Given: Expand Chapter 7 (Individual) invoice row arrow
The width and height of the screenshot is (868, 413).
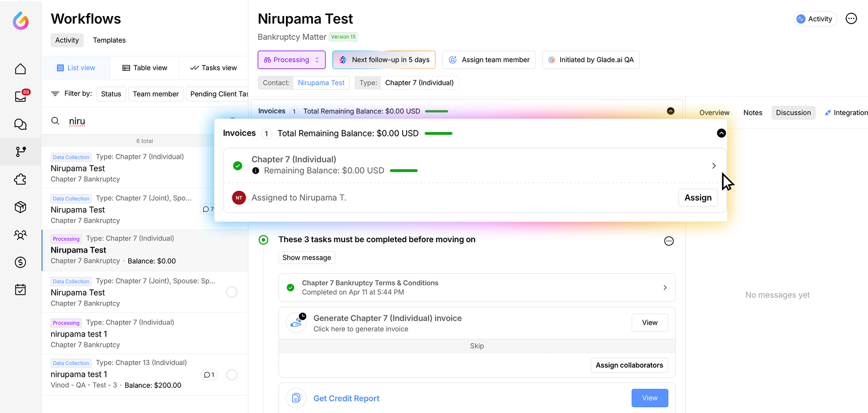Looking at the screenshot, I should click(714, 166).
